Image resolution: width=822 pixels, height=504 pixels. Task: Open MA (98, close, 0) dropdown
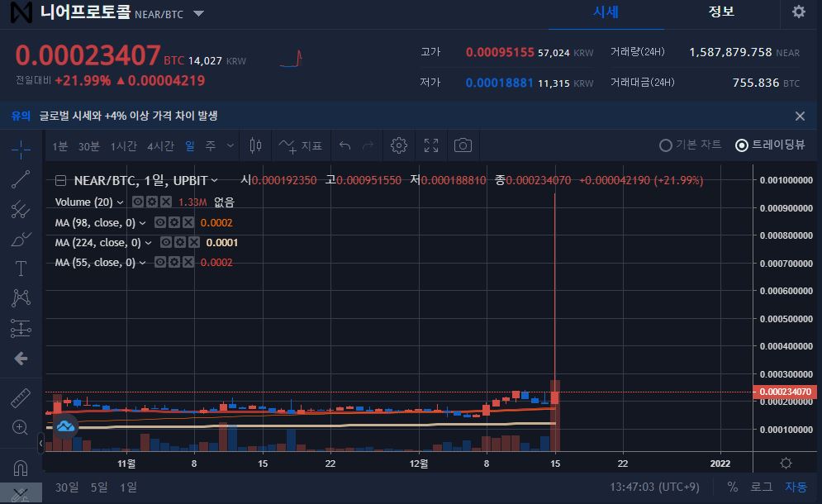[x=143, y=223]
